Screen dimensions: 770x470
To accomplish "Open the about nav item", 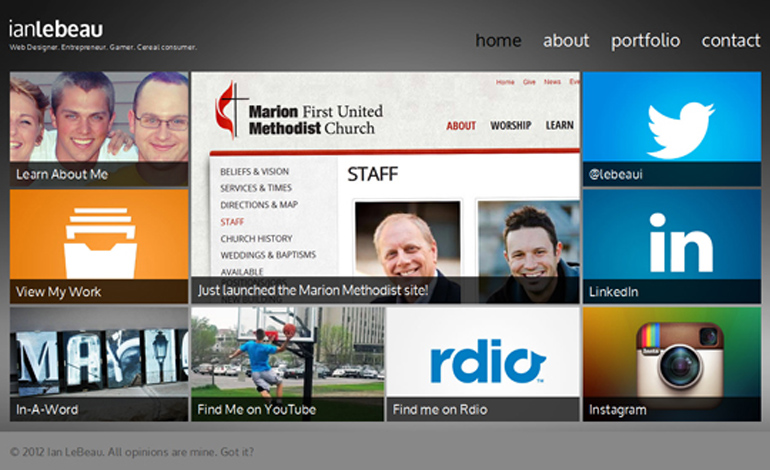I will (566, 41).
